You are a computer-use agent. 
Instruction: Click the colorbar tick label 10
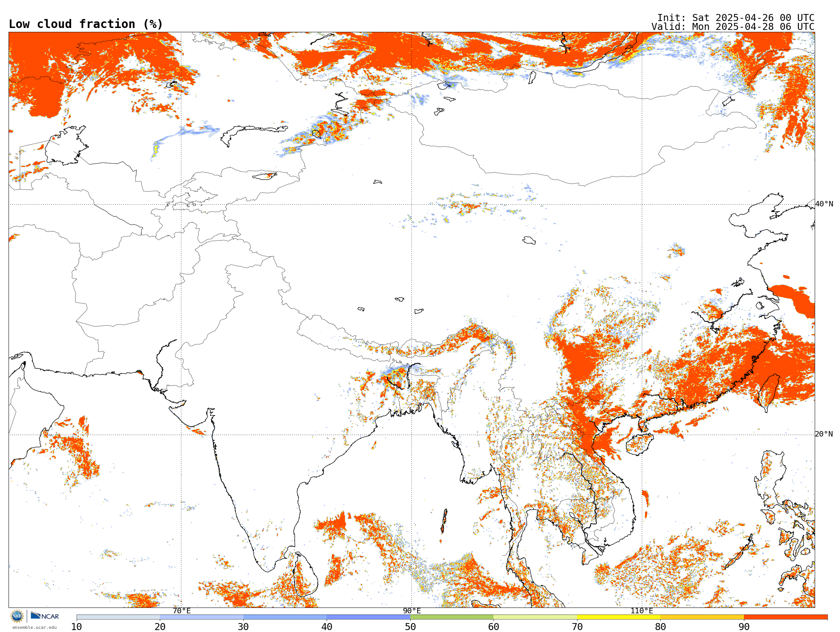tap(77, 627)
